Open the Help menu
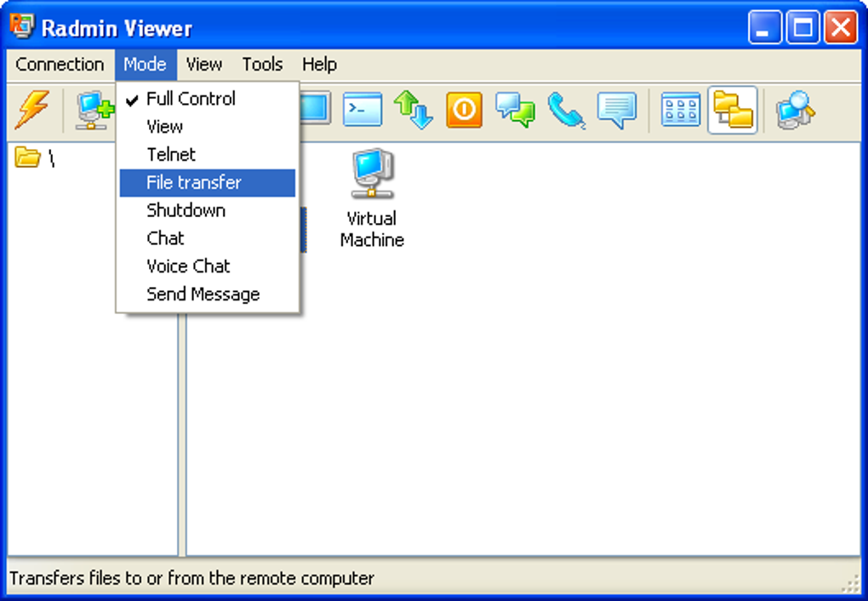 (x=319, y=65)
